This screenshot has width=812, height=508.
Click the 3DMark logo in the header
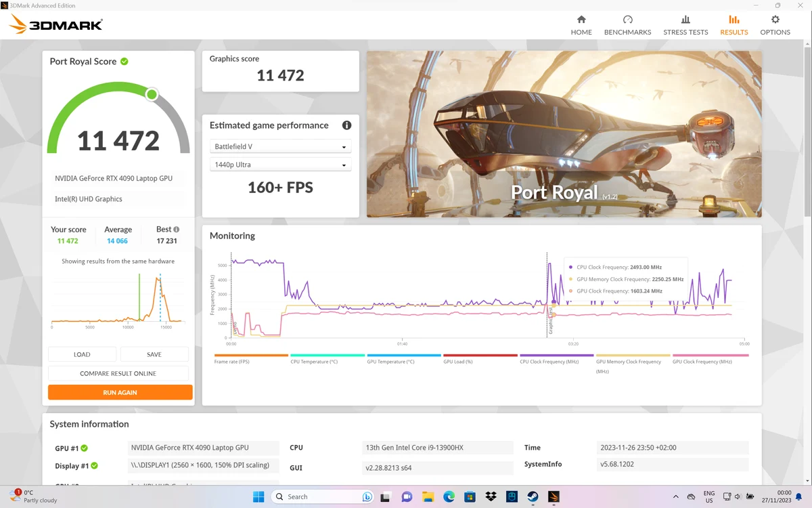pyautogui.click(x=55, y=25)
